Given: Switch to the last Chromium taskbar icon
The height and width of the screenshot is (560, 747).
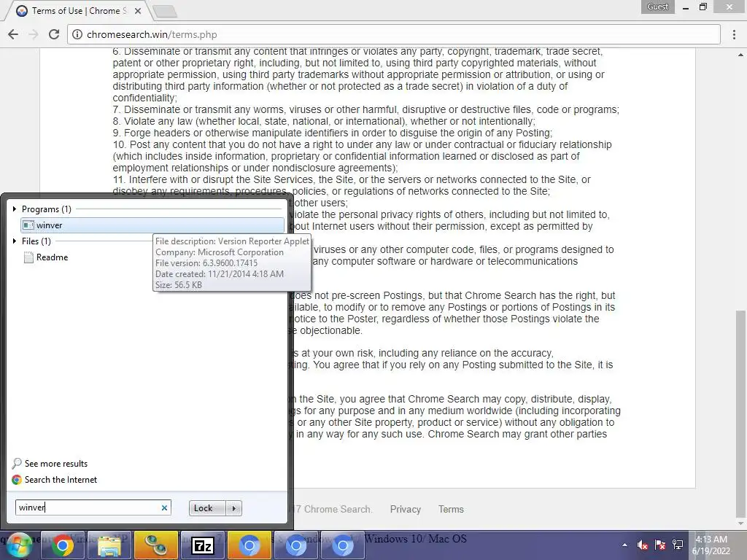Looking at the screenshot, I should click(x=343, y=545).
